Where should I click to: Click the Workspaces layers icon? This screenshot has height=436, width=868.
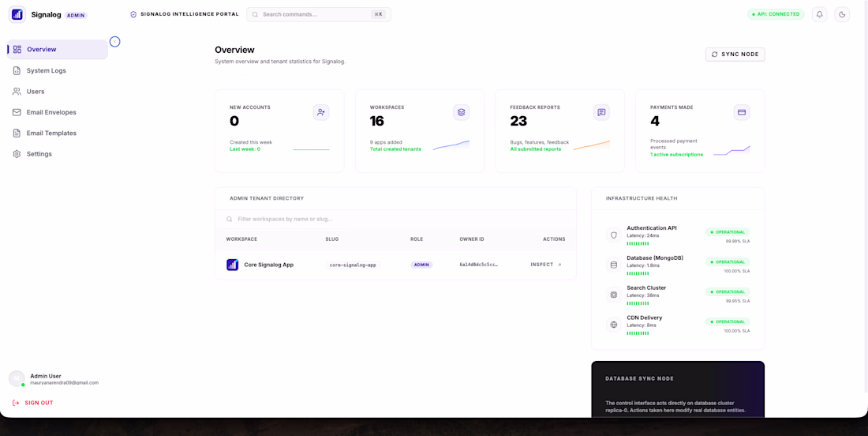pos(461,112)
